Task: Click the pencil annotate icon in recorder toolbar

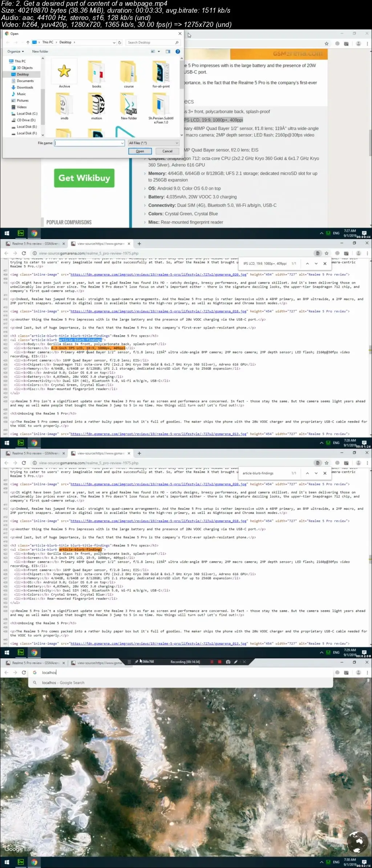Action: [x=236, y=662]
